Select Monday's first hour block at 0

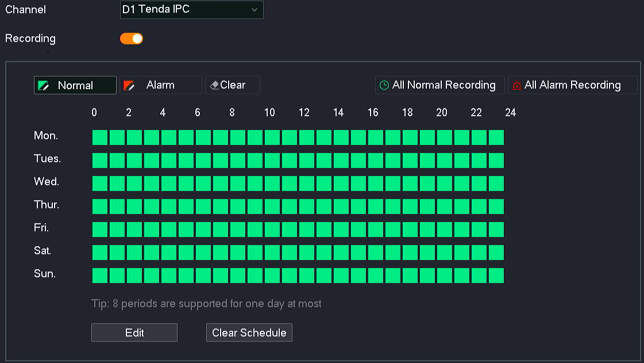[100, 137]
